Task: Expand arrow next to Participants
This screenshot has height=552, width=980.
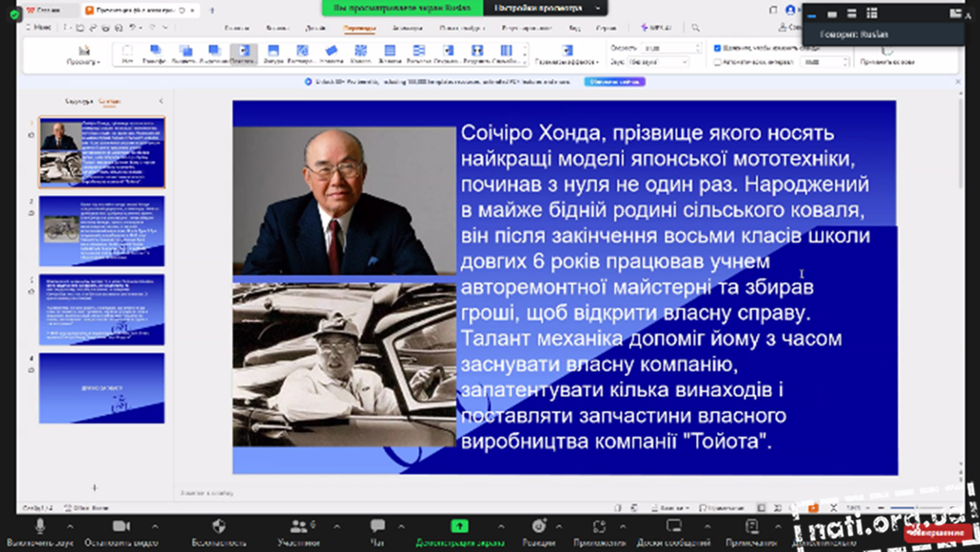Action: point(336,526)
